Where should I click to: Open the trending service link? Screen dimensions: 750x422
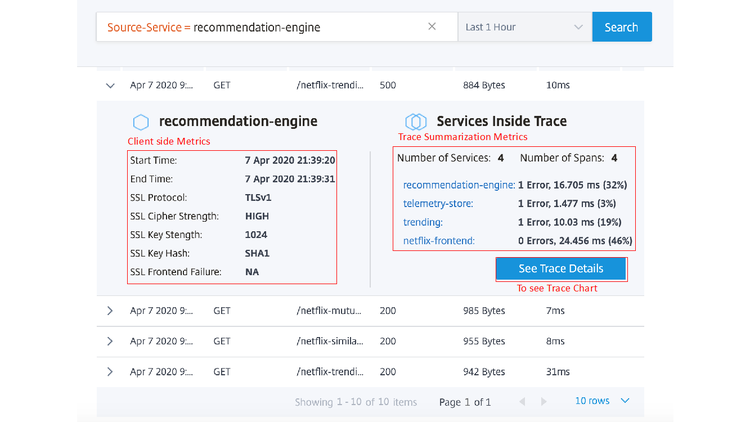pyautogui.click(x=423, y=222)
